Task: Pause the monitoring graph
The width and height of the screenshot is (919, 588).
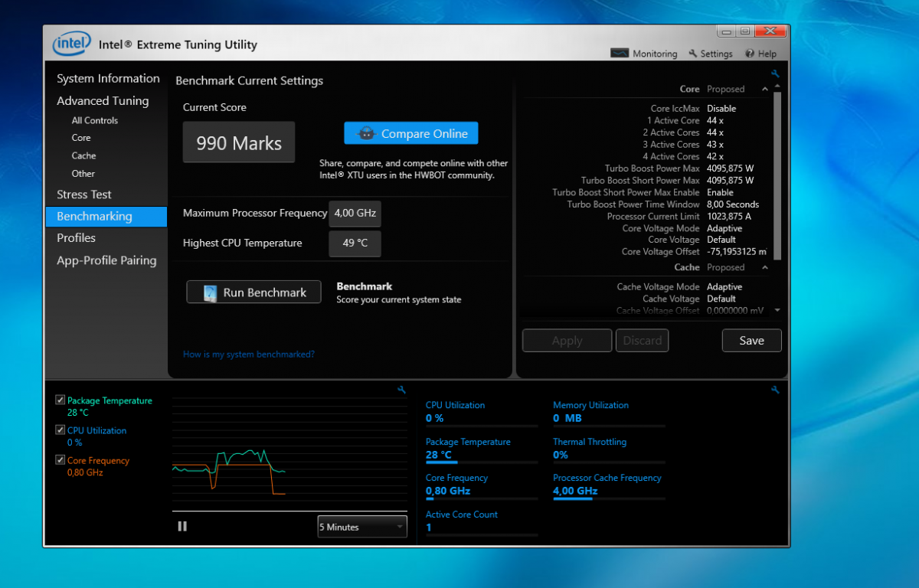Action: [x=182, y=526]
